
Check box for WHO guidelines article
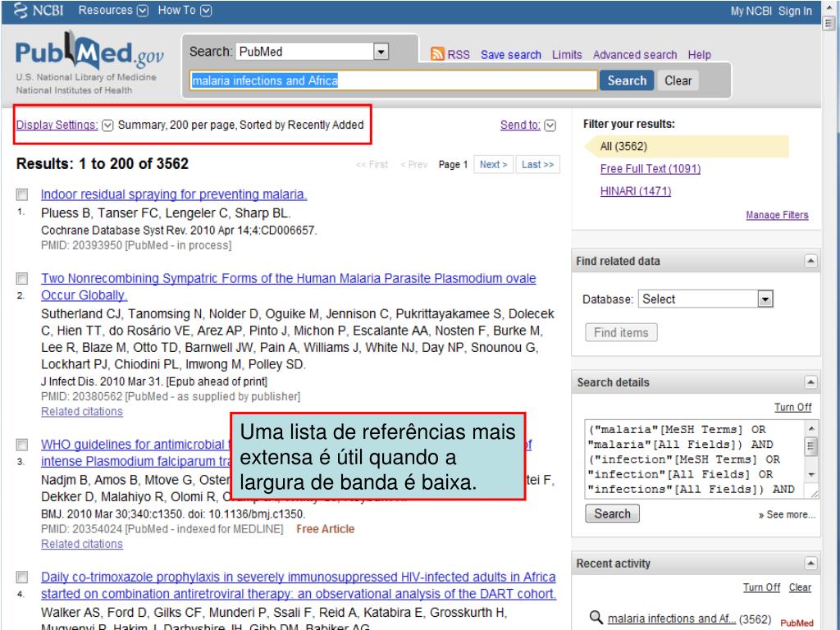[22, 445]
